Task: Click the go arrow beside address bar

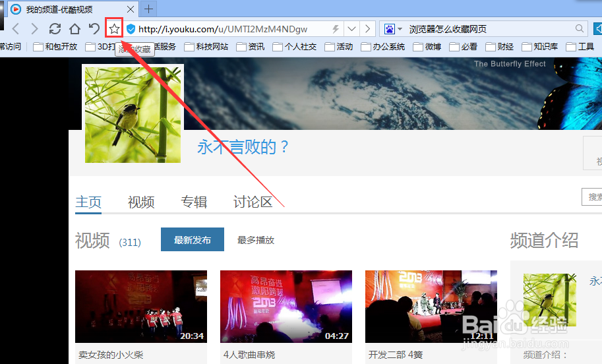Action: (x=367, y=29)
